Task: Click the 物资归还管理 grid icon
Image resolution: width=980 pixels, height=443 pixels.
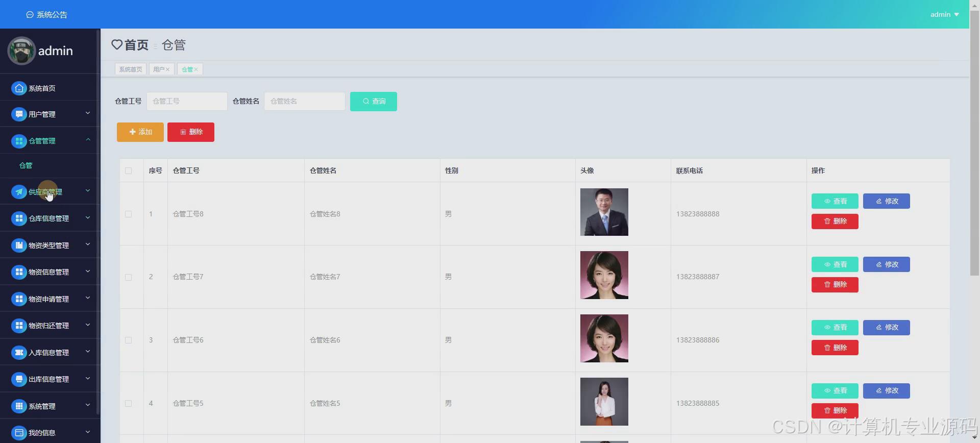Action: tap(19, 326)
